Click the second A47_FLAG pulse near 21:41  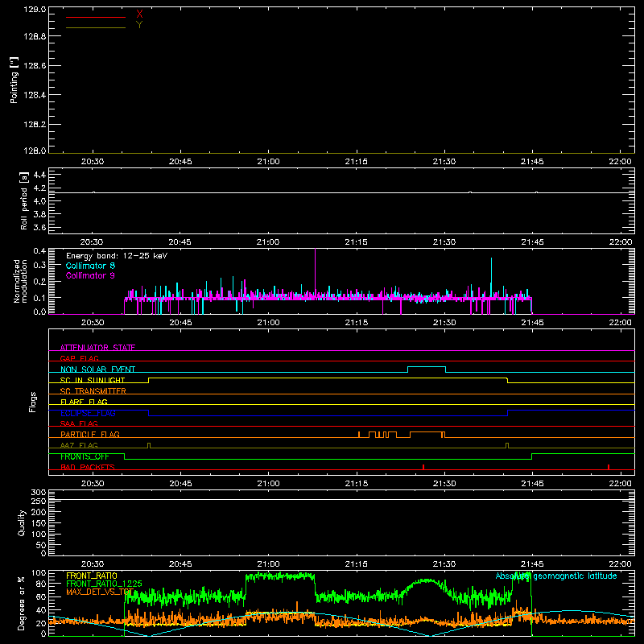(507, 445)
